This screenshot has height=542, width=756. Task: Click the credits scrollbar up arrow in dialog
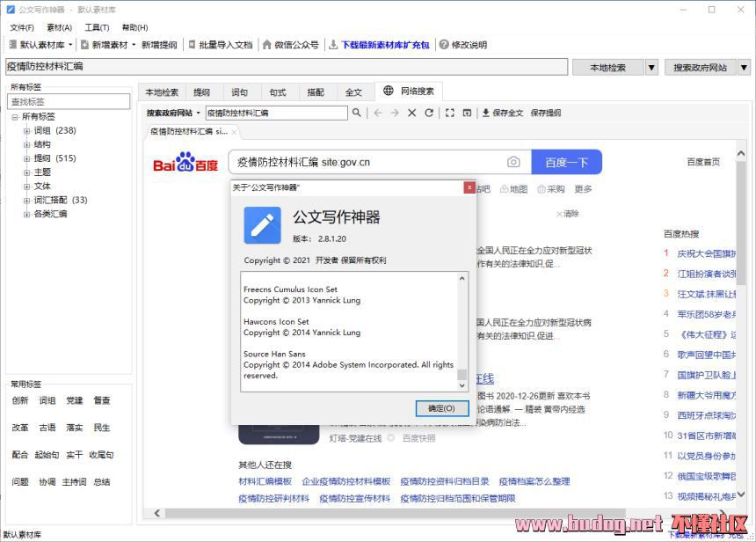pyautogui.click(x=462, y=279)
